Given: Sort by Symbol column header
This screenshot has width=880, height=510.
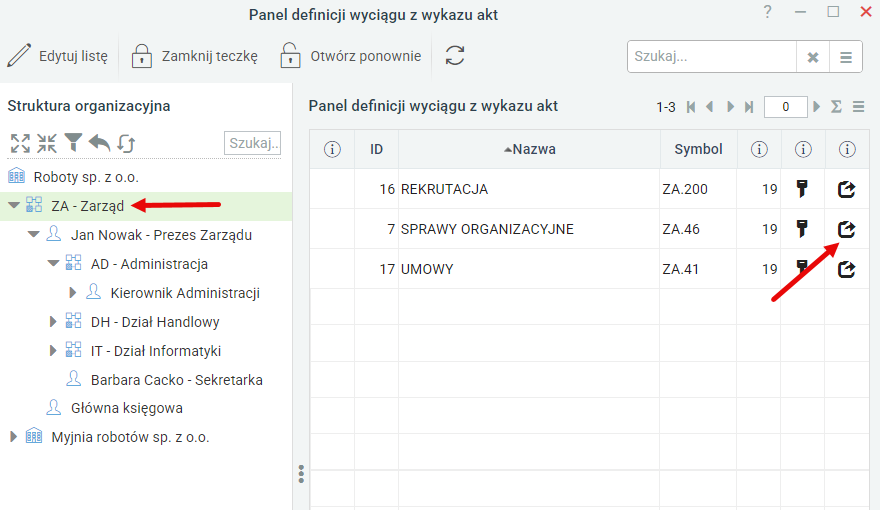Looking at the screenshot, I should (x=698, y=149).
